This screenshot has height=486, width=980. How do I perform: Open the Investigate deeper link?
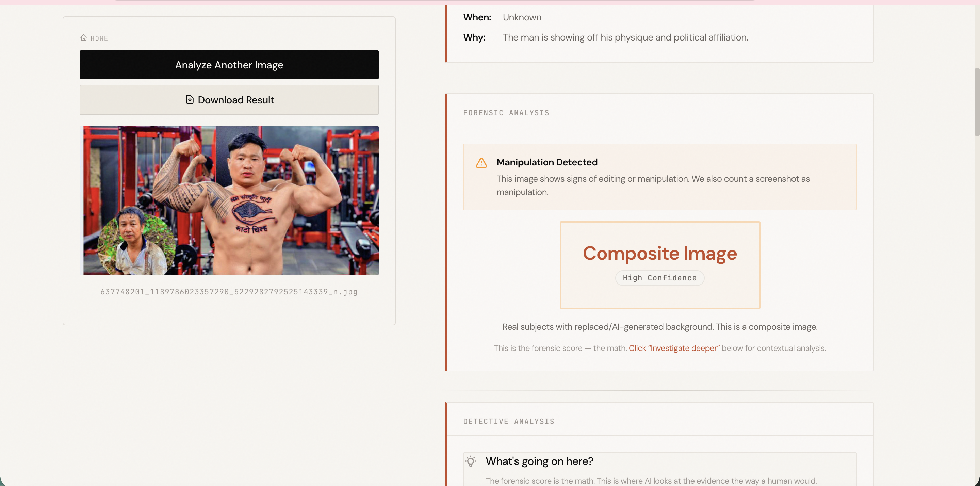[x=673, y=348]
